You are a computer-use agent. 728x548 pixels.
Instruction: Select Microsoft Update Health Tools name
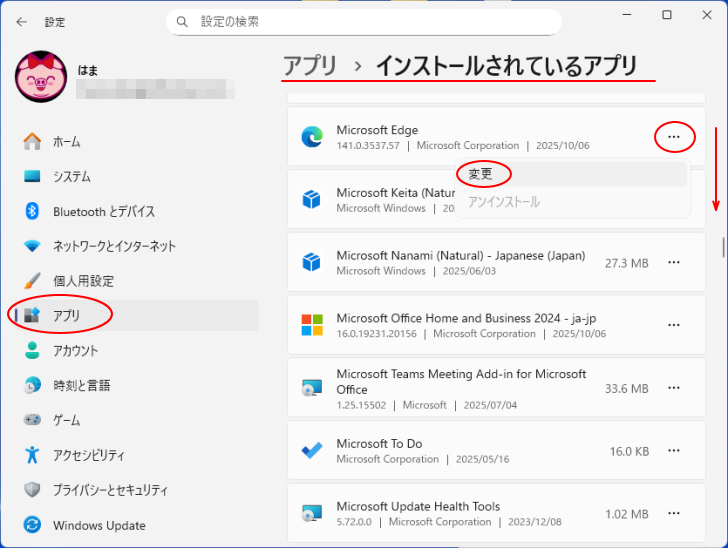tap(418, 506)
